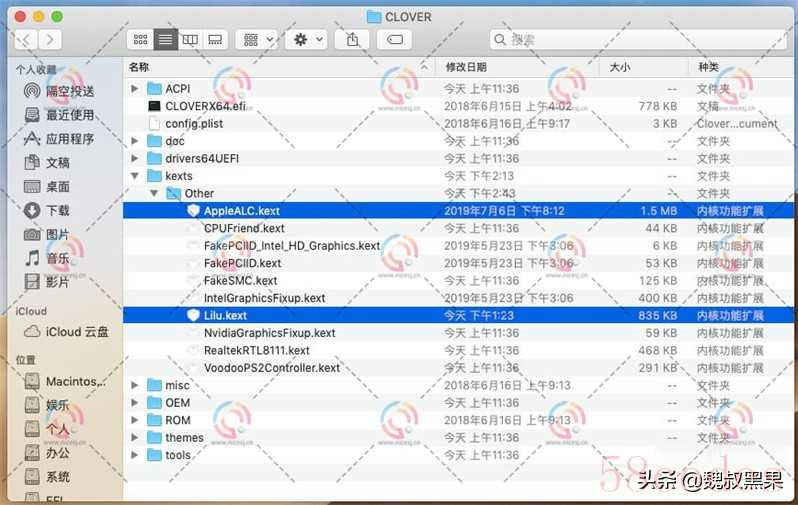Select AppleALC.kext row

click(458, 211)
